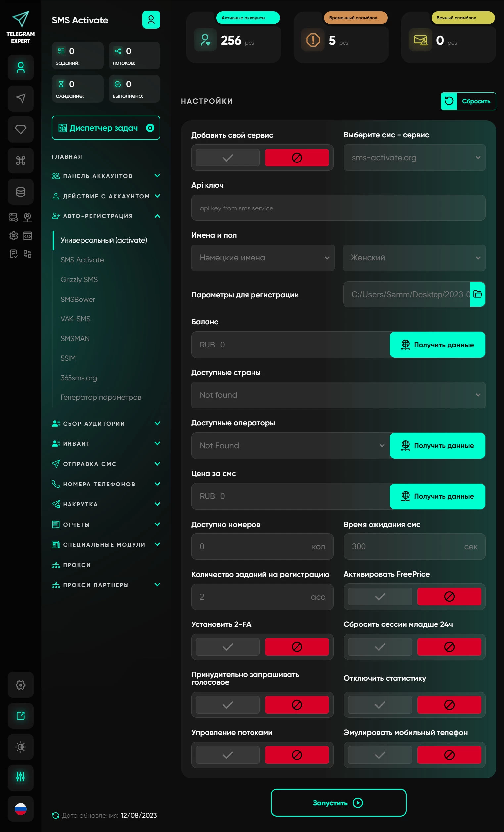Open the command-key symbol icon in left rail
The height and width of the screenshot is (832, 504).
[x=21, y=161]
